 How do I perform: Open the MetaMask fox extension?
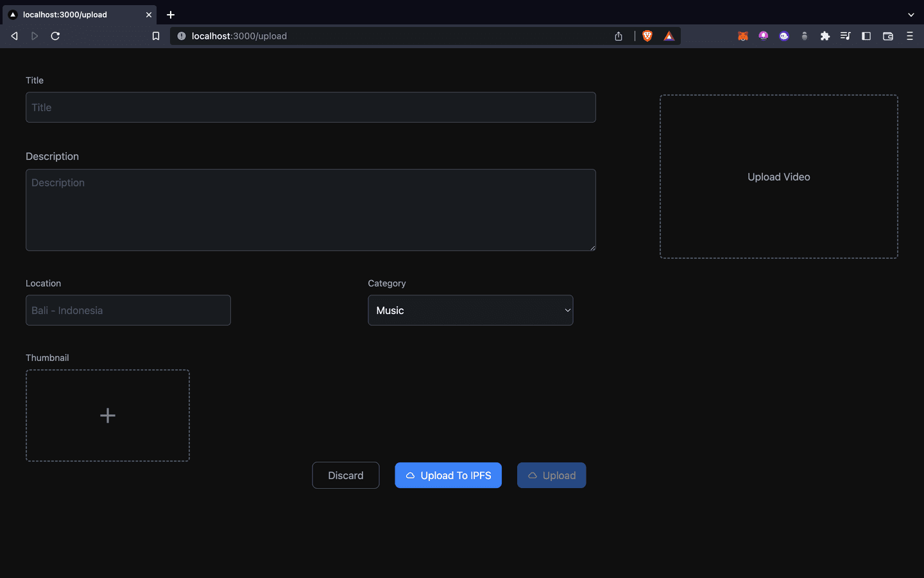743,36
